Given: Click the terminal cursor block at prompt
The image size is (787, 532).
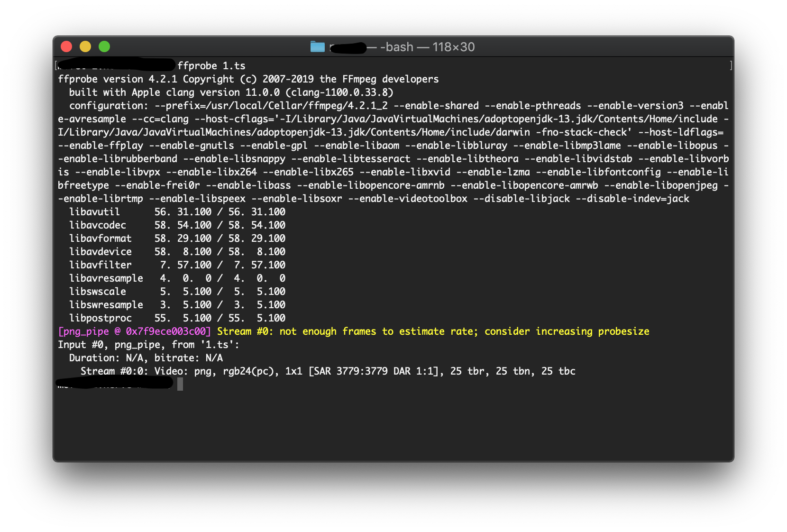Looking at the screenshot, I should 180,384.
